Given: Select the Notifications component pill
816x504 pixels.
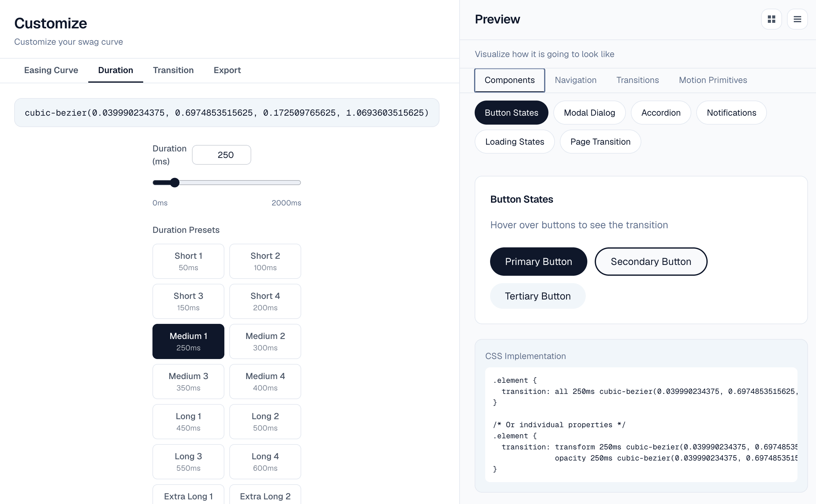Looking at the screenshot, I should coord(731,113).
